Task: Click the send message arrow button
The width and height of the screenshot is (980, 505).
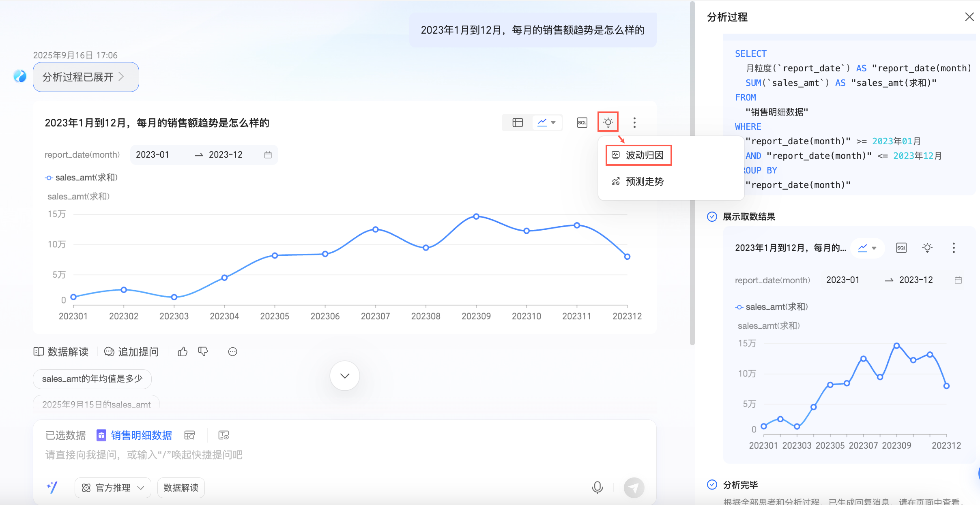Action: pos(634,487)
